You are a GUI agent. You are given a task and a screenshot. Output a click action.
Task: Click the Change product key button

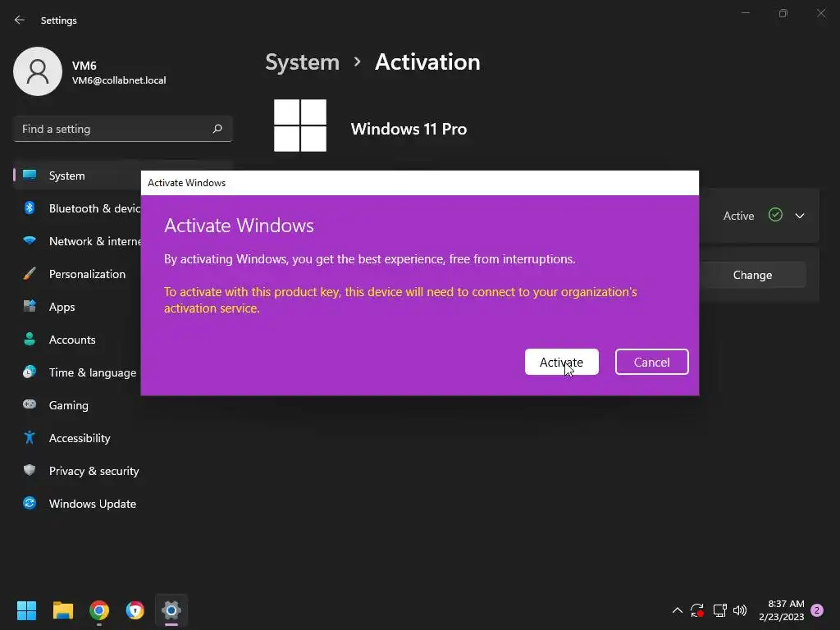(752, 275)
